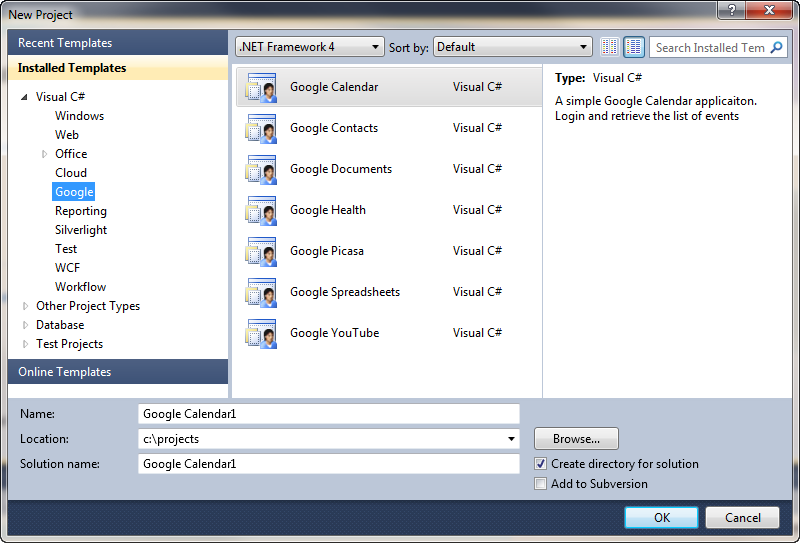Select the Google Health template name
Viewport: 800px width, 543px height.
[328, 210]
